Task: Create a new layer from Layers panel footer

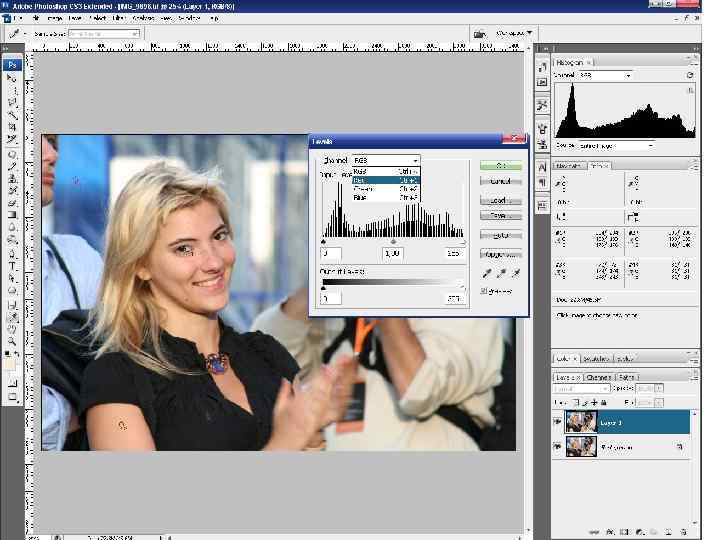Action: pyautogui.click(x=668, y=532)
